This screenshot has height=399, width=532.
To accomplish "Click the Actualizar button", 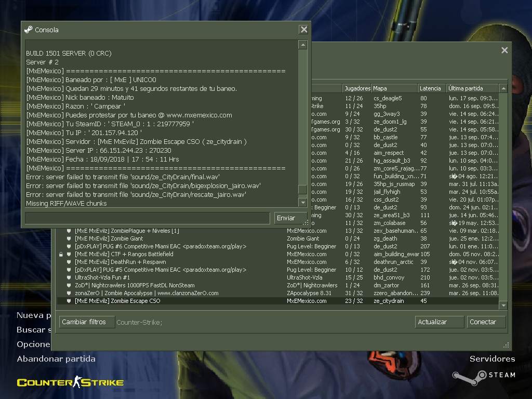I will (x=440, y=322).
